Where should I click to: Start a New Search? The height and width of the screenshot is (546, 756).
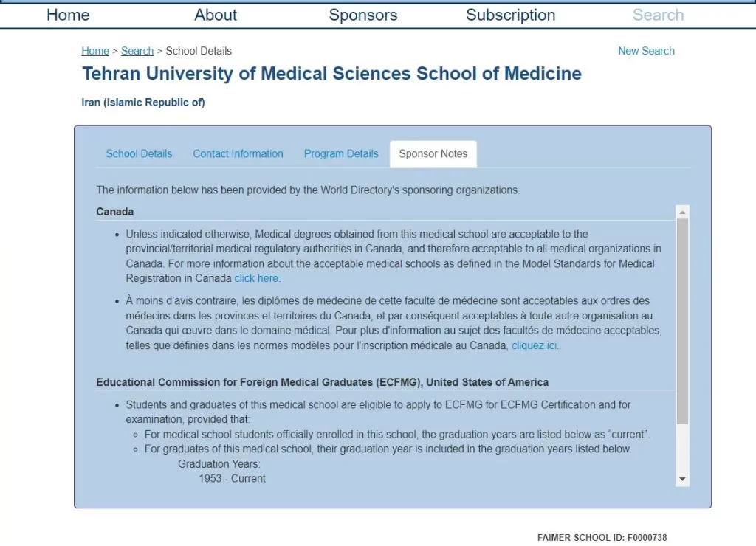click(646, 51)
